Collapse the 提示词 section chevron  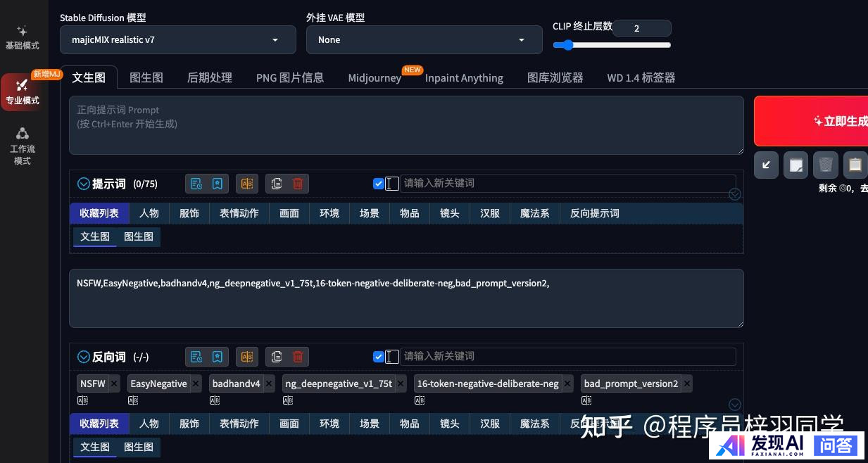tap(84, 184)
